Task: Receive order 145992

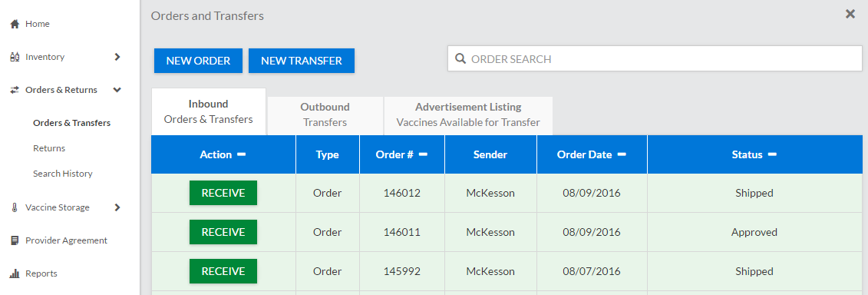Action: tap(223, 271)
